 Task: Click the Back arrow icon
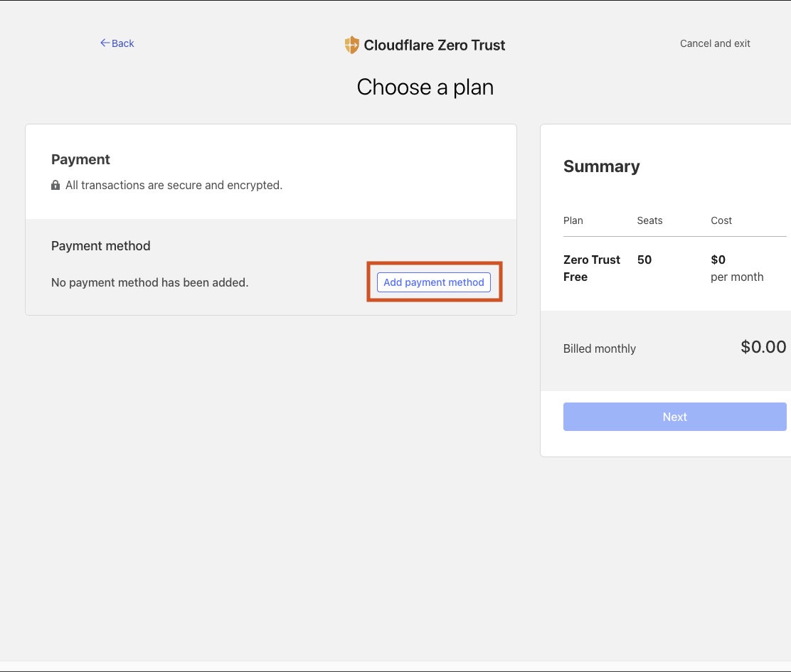105,43
